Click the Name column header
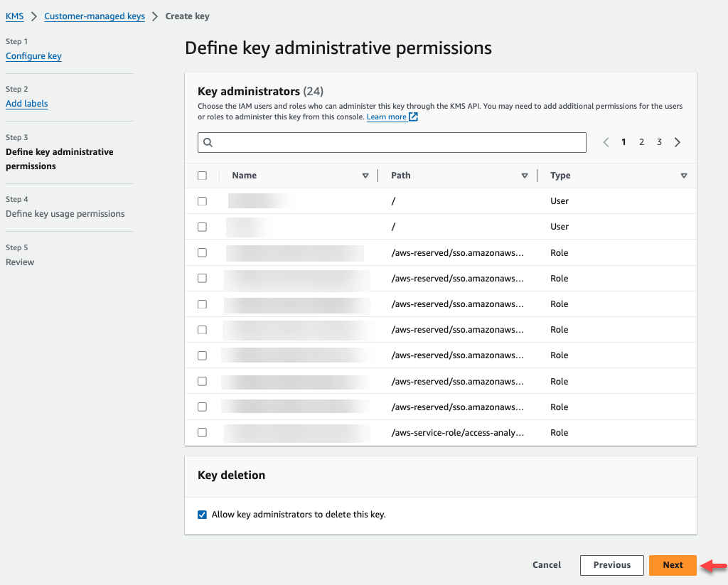Screen dimensions: 728x585 (245, 176)
